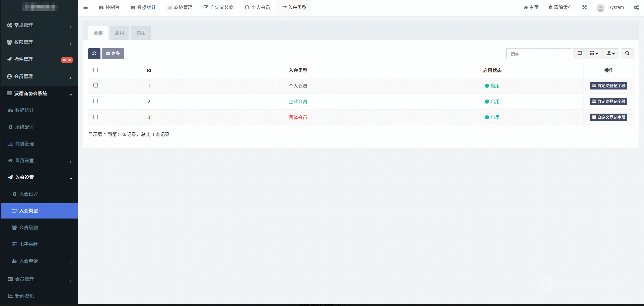Toggle the 启用 status of 个人会员

coord(492,86)
